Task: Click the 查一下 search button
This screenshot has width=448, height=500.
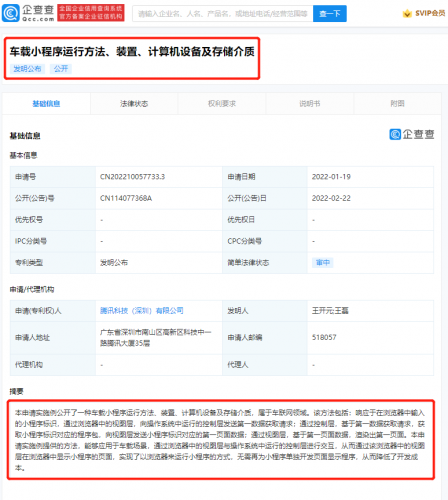Action: pyautogui.click(x=330, y=14)
